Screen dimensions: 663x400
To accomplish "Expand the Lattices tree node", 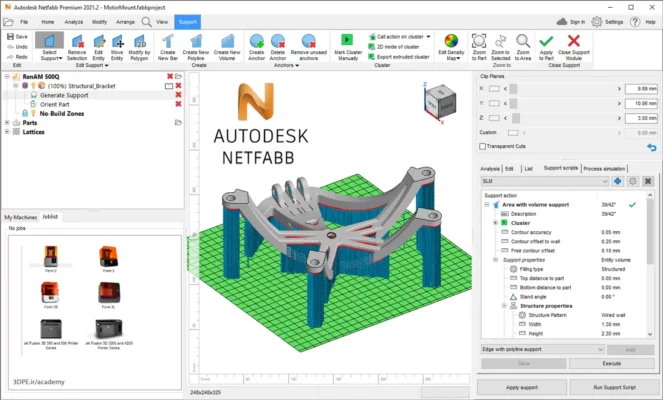I will coord(7,132).
